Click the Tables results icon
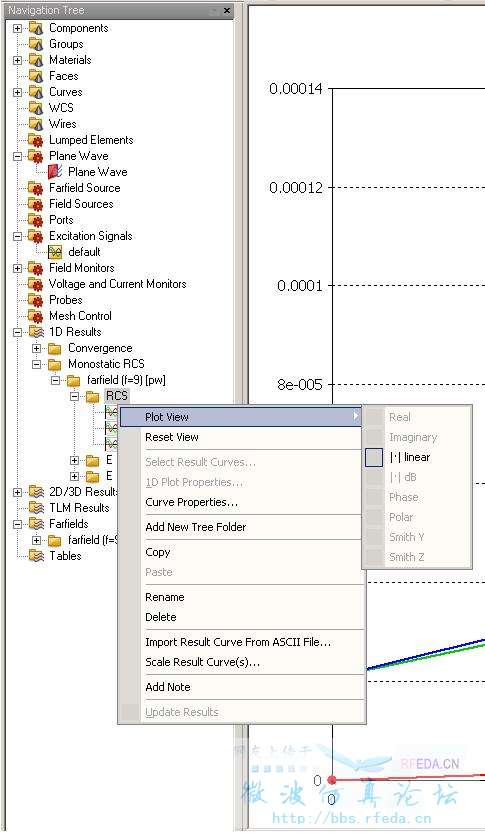 (x=36, y=556)
